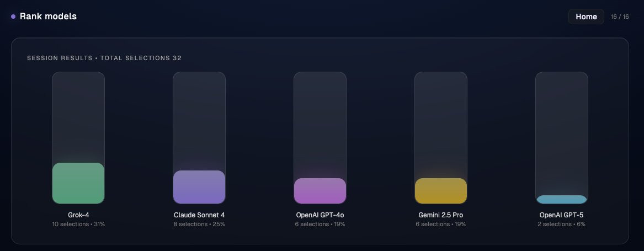Click the OpenAI GPT-5 model label
Viewport: 644px width, 251px height.
[561, 215]
